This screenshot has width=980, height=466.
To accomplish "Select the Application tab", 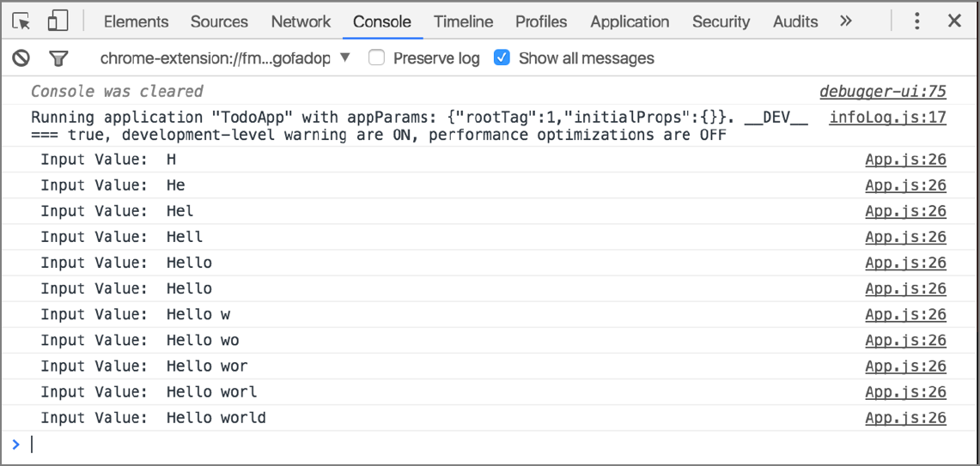I will click(630, 21).
